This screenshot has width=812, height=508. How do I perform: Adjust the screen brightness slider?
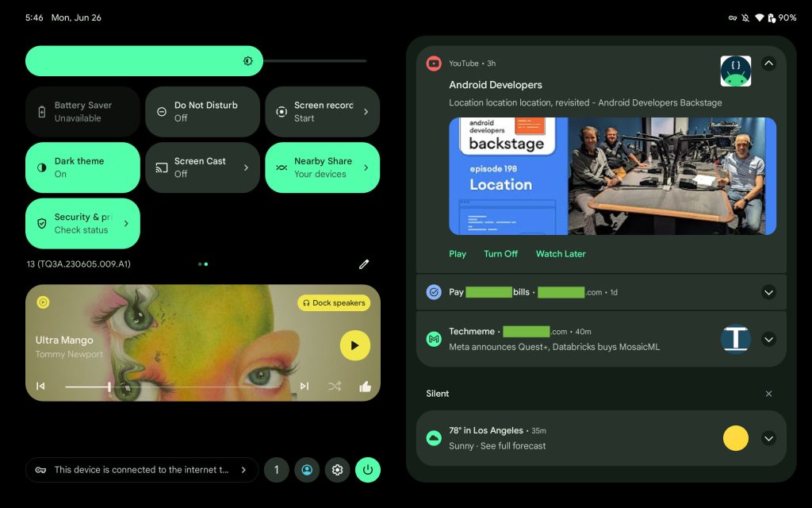tap(196, 61)
